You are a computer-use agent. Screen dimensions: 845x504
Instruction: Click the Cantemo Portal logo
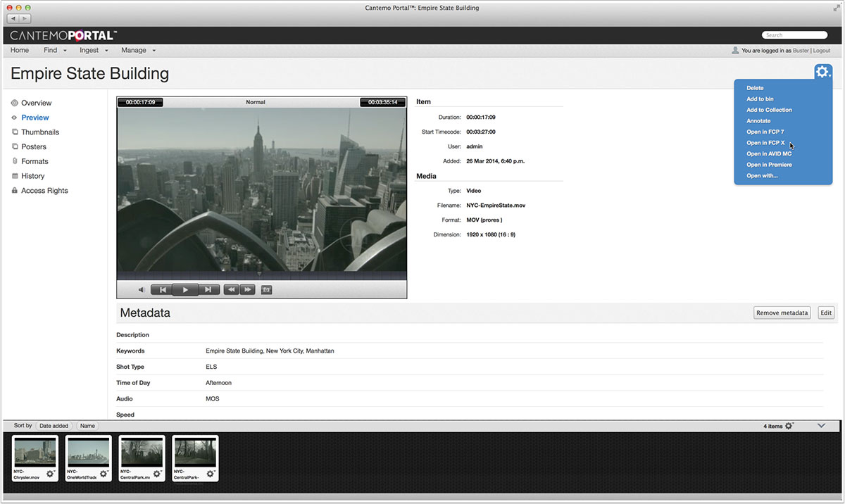tap(63, 35)
